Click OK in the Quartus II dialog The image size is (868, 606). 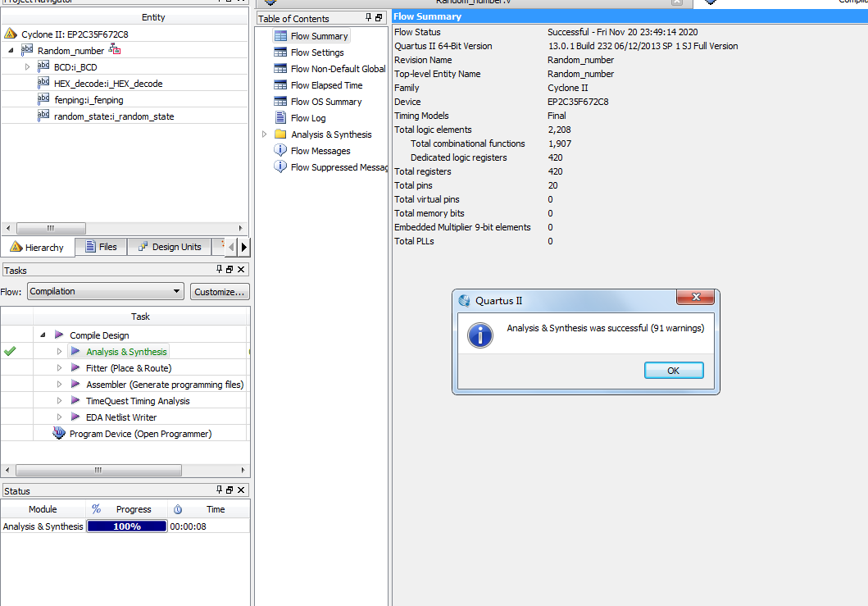[674, 371]
